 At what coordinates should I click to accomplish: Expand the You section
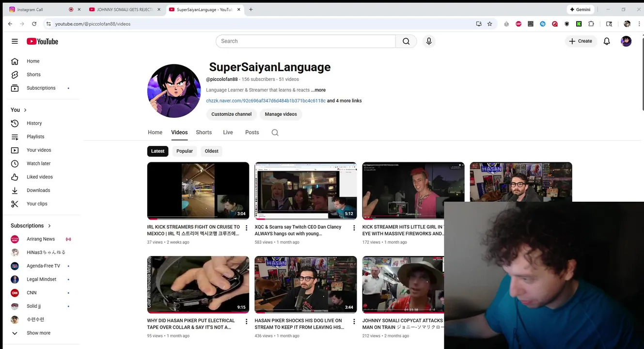[x=19, y=110]
